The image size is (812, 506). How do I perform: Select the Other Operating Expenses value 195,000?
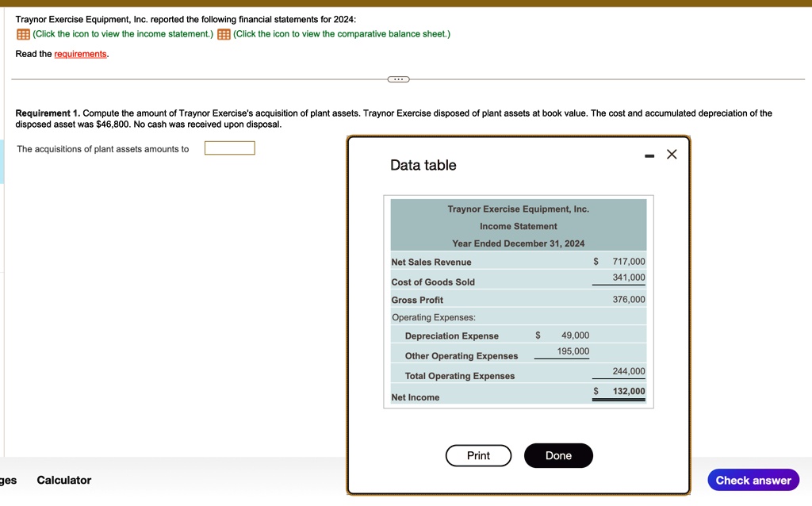[x=573, y=351]
